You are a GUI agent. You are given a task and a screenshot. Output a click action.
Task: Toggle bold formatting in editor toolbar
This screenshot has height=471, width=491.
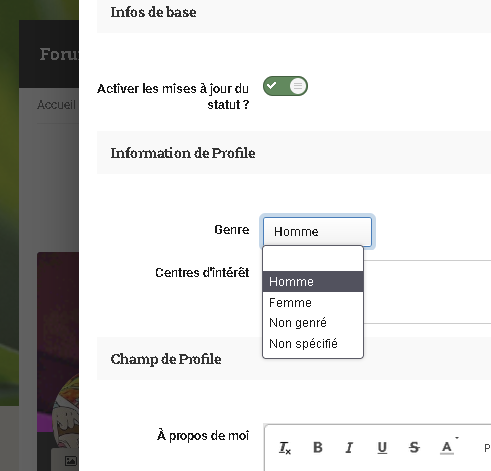(x=318, y=447)
